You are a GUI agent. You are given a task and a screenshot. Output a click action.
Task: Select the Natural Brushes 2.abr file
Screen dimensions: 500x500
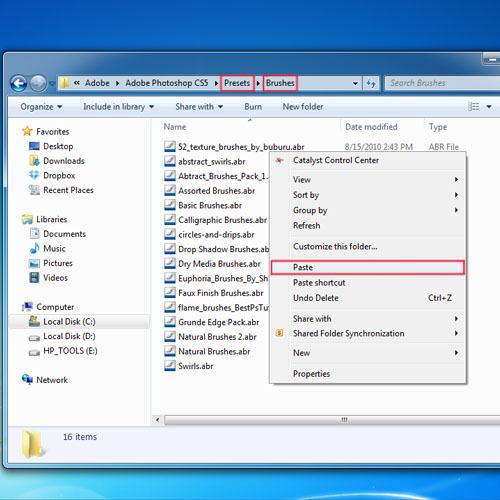(x=210, y=337)
